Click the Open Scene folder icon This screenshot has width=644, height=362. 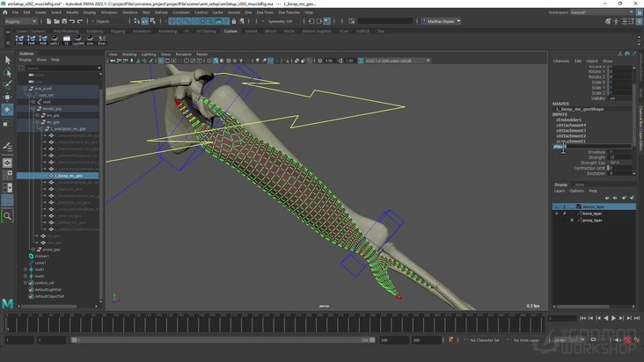[x=56, y=21]
